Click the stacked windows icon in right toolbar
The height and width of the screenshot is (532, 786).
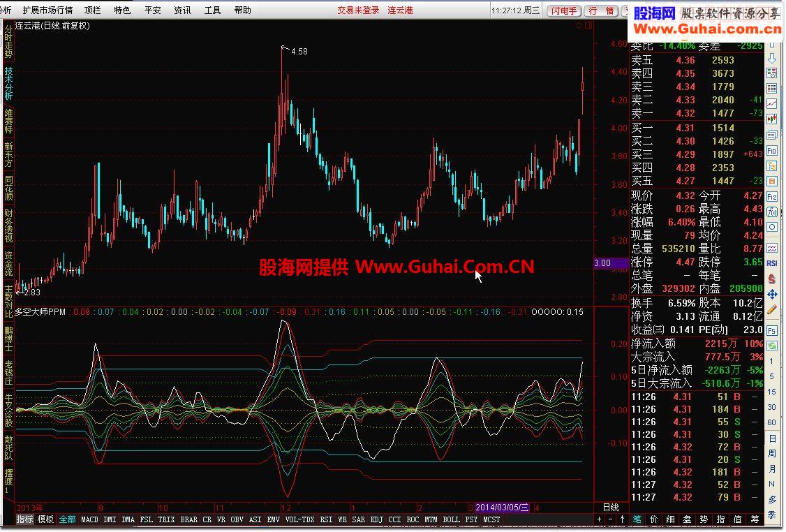point(772,134)
